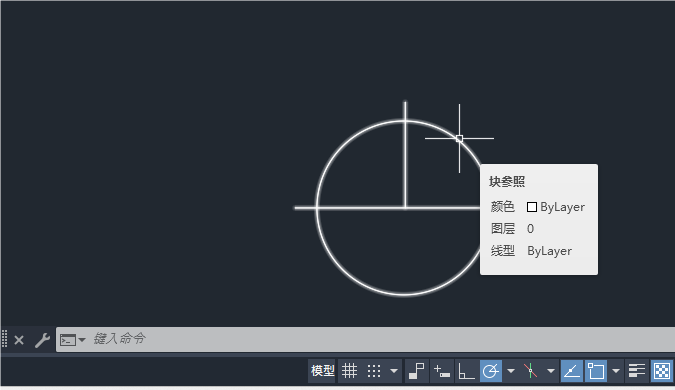Viewport: 675px width, 390px height.
Task: Toggle transparency checkered icon
Action: coord(662,371)
